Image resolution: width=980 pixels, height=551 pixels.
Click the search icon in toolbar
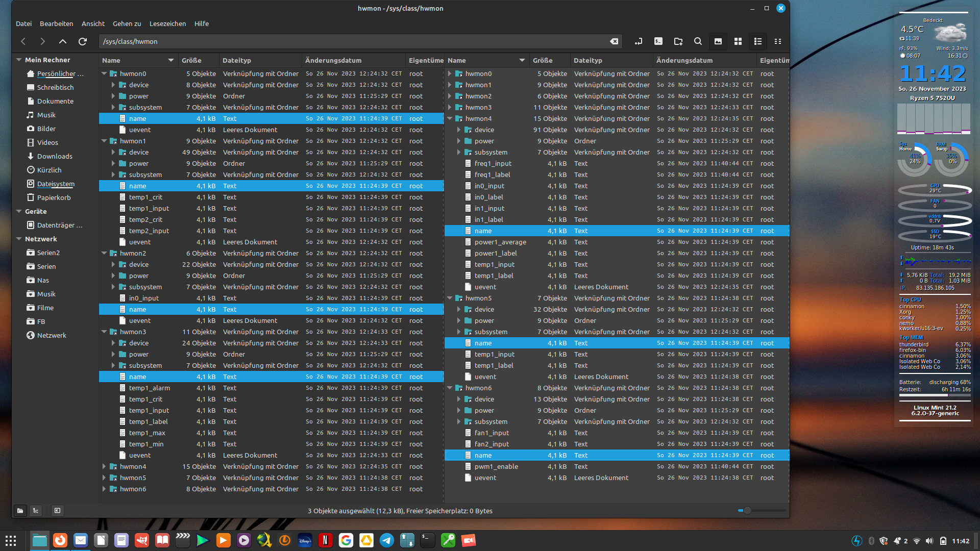click(698, 41)
